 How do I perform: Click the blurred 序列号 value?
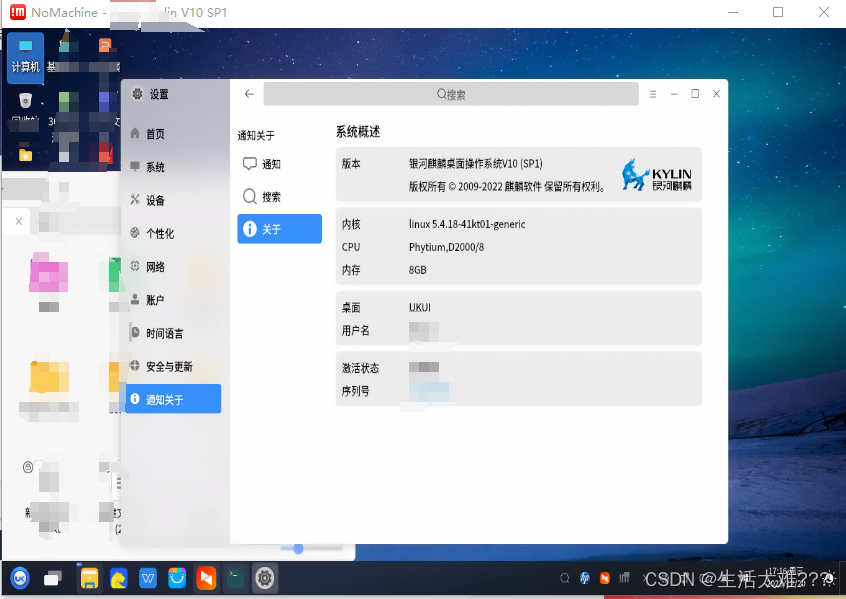[x=429, y=391]
